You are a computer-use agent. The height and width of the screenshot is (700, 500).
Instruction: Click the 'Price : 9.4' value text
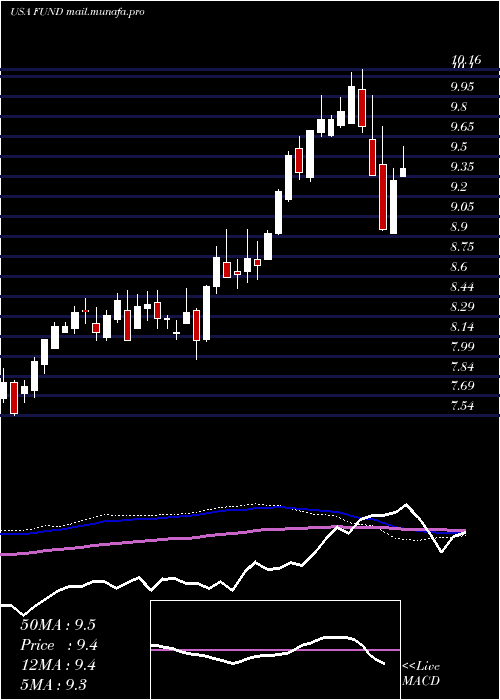click(x=59, y=645)
